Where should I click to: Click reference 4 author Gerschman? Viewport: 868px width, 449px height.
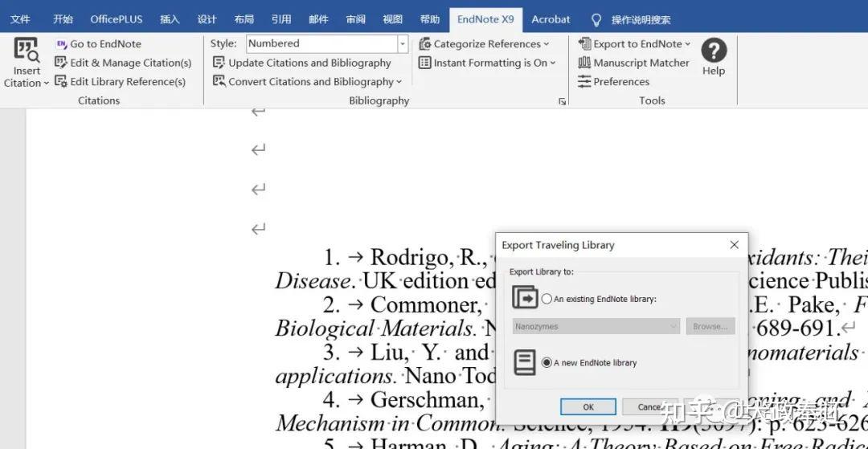429,400
